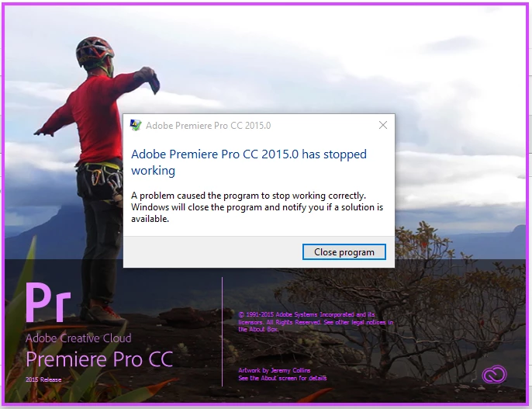Image resolution: width=532 pixels, height=409 pixels.
Task: Click 'Artwork by Jeremy Collins' credit
Action: (275, 370)
